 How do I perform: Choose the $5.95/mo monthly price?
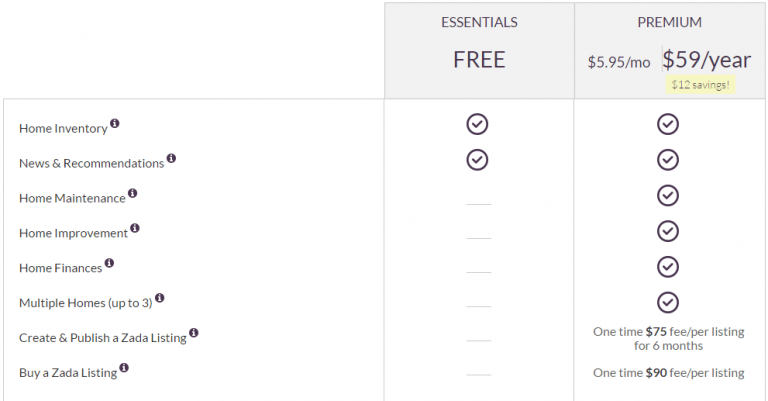[618, 62]
